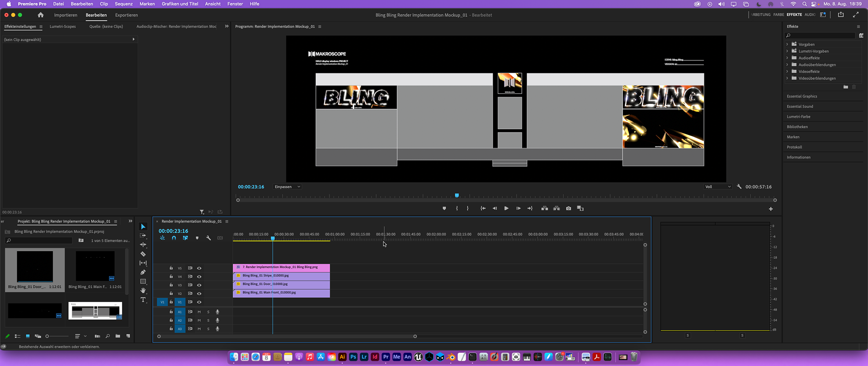Open the Voll playback resolution dropdown
The width and height of the screenshot is (868, 366).
point(718,187)
